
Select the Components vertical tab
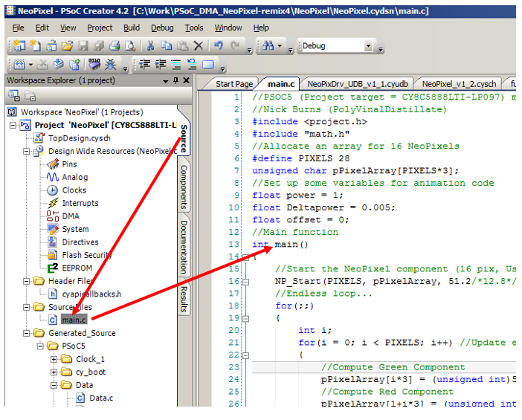(x=184, y=187)
